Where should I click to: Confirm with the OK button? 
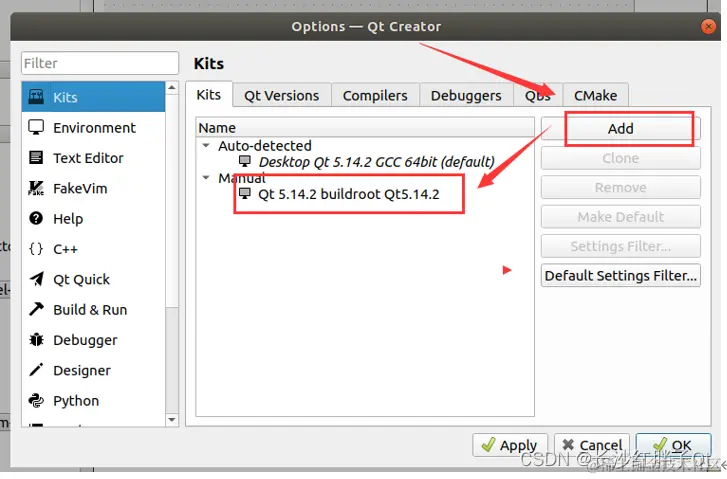[x=673, y=445]
